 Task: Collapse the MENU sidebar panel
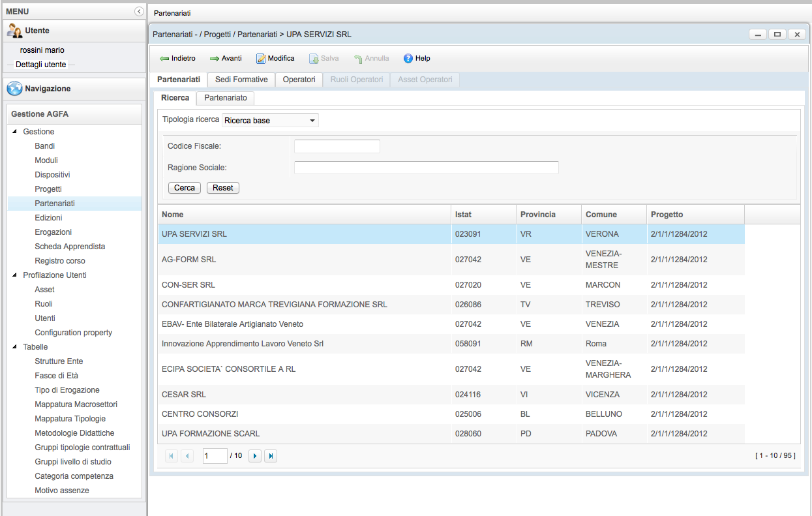(x=139, y=12)
